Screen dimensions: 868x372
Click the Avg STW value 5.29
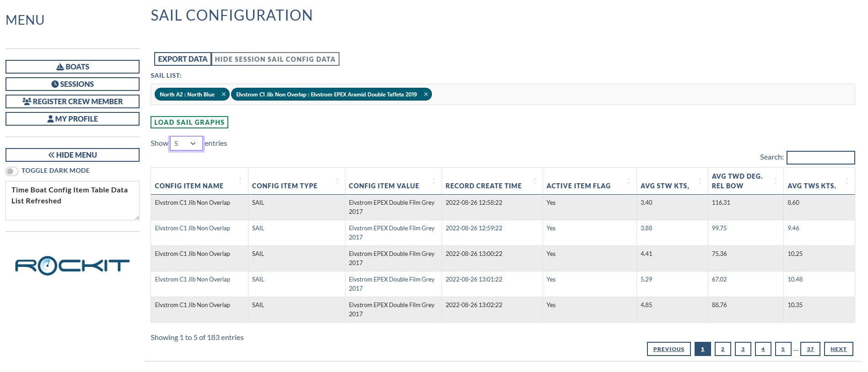pyautogui.click(x=646, y=279)
